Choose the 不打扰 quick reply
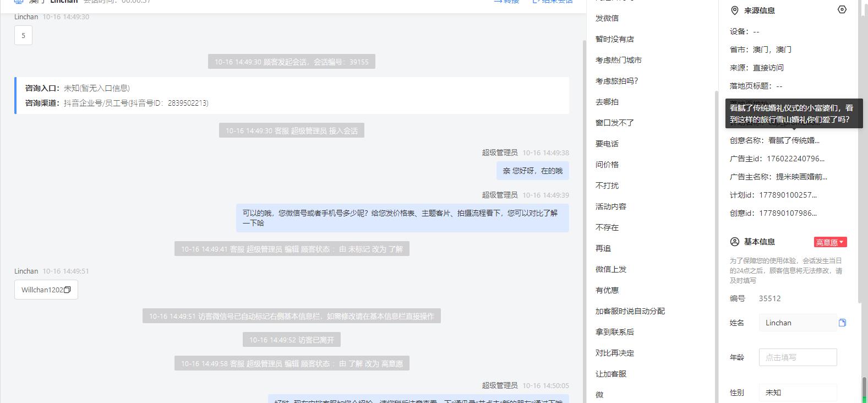Image resolution: width=868 pixels, height=403 pixels. (607, 186)
